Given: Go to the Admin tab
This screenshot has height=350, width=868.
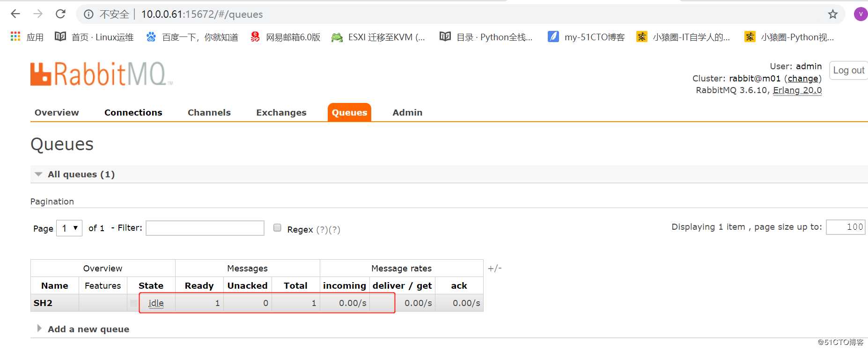Looking at the screenshot, I should pyautogui.click(x=407, y=112).
